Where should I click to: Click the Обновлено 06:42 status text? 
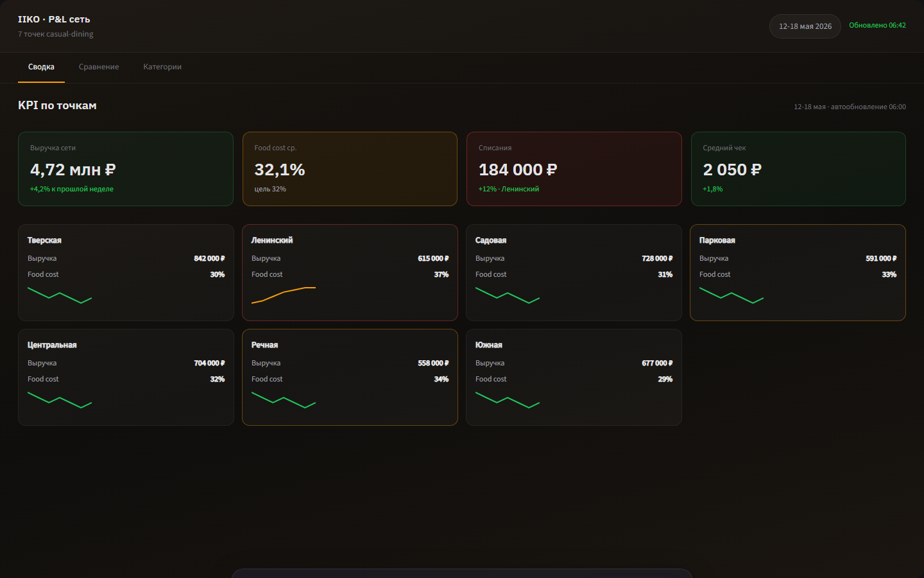[877, 26]
